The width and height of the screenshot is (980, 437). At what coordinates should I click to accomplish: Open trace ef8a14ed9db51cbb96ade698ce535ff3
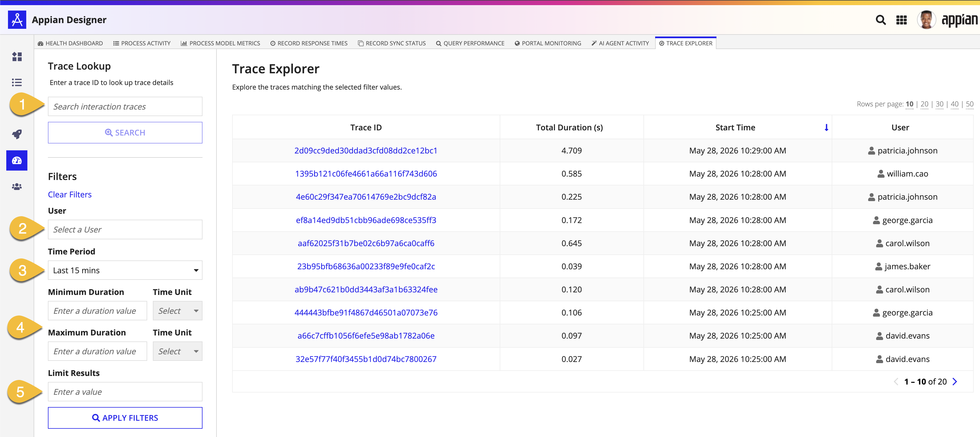pos(366,220)
